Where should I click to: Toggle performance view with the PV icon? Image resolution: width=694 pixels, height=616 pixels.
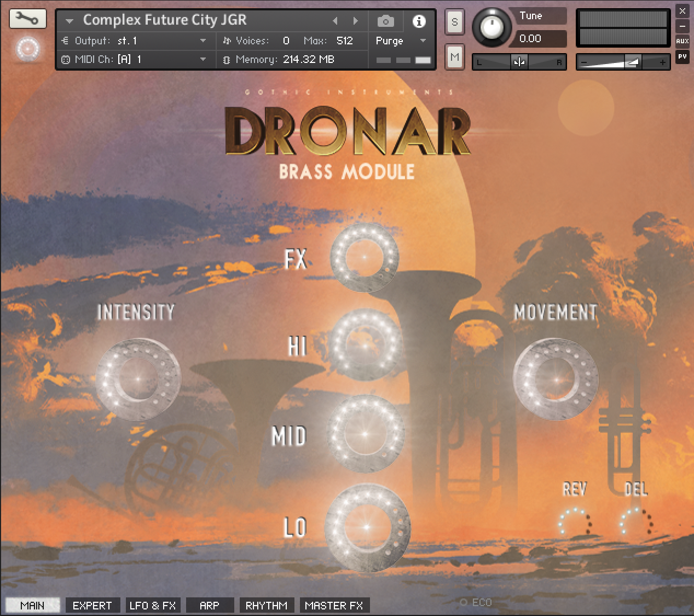pos(683,56)
